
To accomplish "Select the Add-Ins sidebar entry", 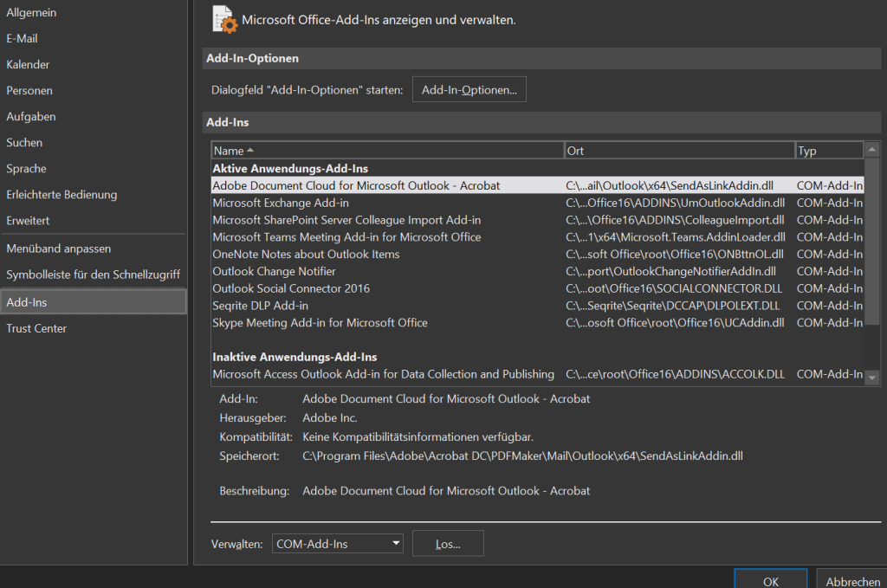I will click(94, 302).
